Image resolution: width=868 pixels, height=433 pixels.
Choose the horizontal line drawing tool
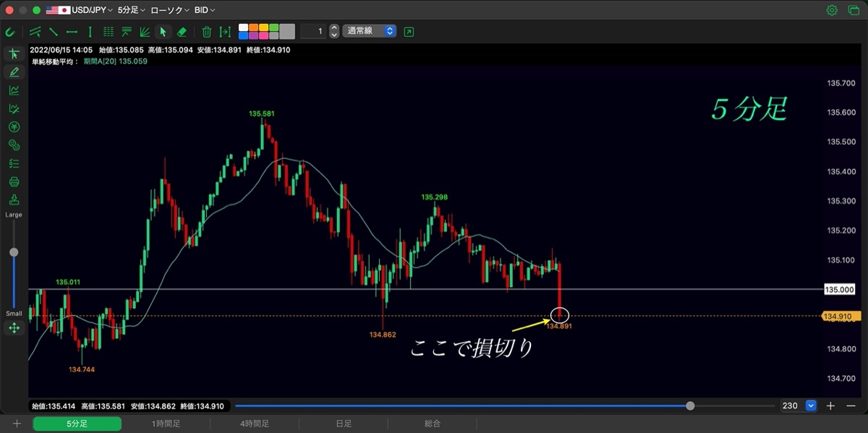(x=72, y=32)
